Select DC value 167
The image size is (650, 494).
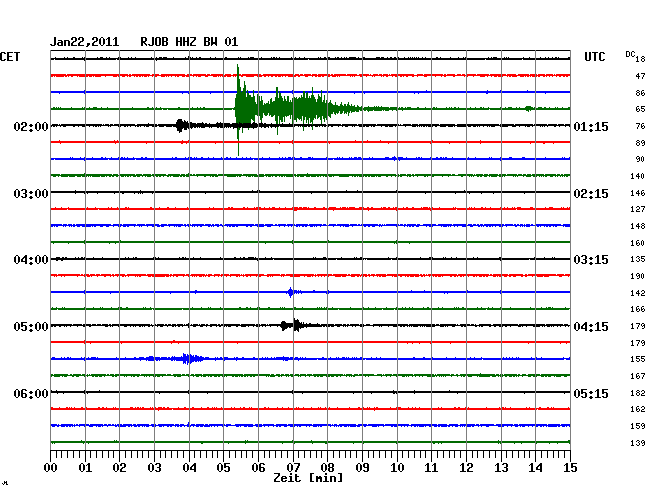coord(638,376)
